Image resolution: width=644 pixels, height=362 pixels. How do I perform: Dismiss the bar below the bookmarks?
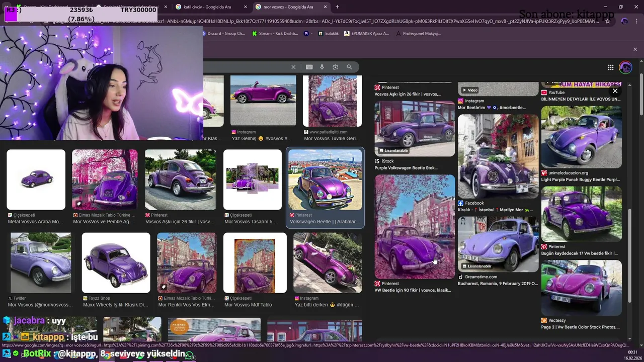tap(635, 49)
